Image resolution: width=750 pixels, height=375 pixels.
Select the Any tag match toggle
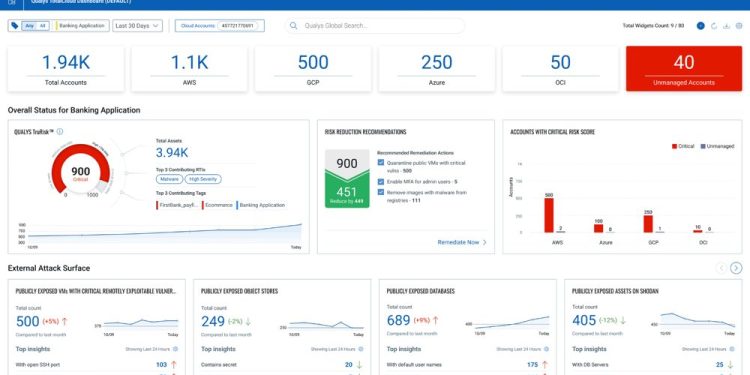point(29,26)
